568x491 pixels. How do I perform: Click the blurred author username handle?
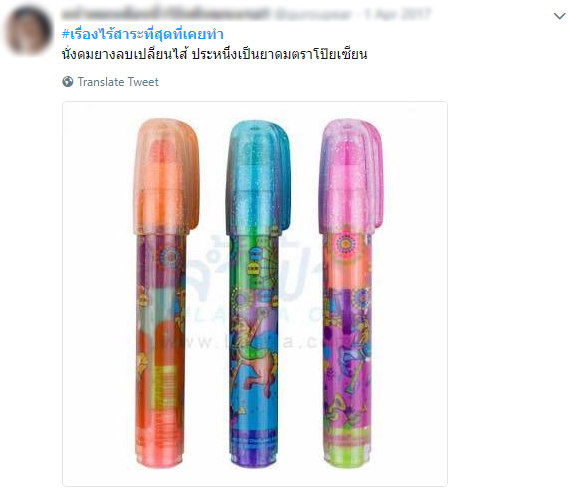tap(313, 14)
